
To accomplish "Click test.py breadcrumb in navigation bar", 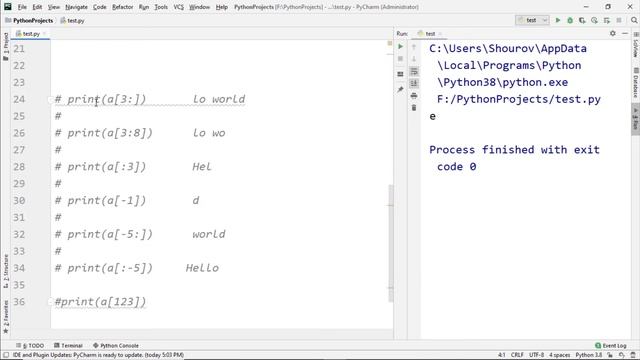I will (73, 20).
